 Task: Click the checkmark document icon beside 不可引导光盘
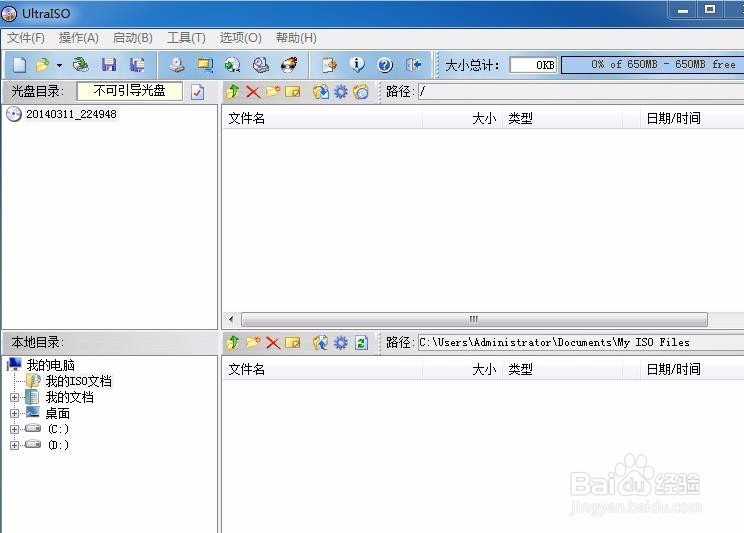[197, 92]
